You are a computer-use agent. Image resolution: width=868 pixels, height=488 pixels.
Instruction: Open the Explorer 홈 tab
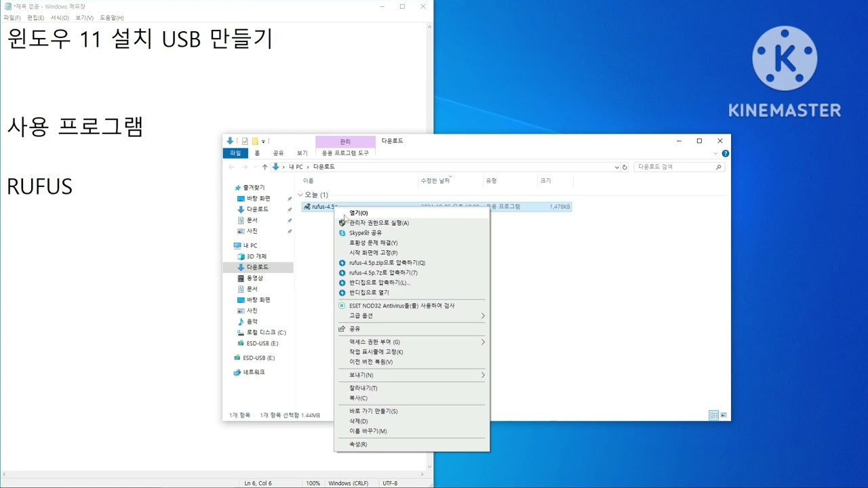pos(257,153)
